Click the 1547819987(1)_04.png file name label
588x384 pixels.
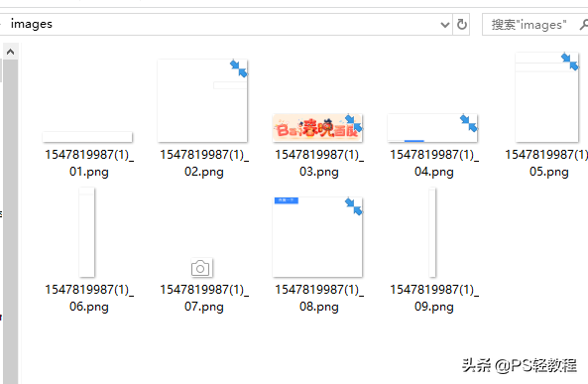[x=434, y=164]
